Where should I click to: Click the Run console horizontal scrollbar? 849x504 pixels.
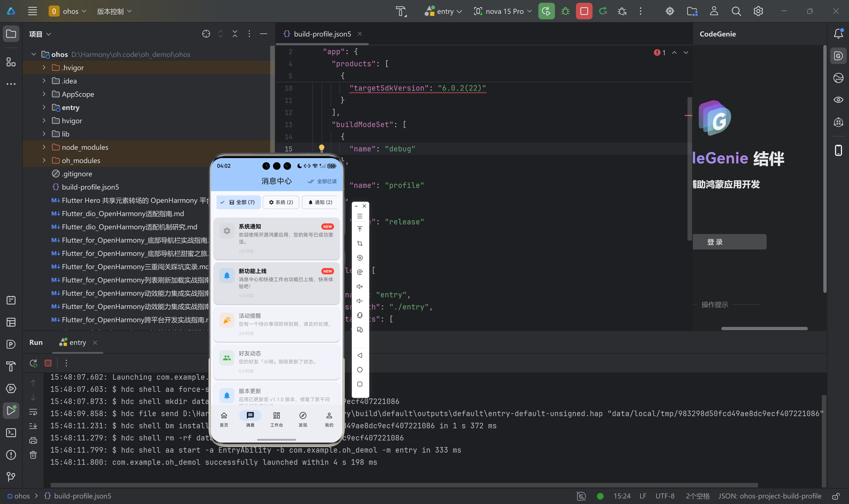coord(404,485)
